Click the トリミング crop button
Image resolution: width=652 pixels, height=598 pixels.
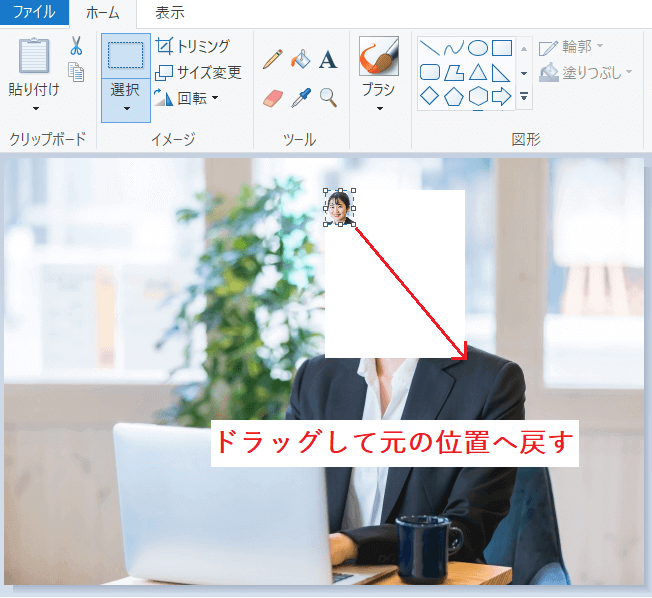[193, 46]
